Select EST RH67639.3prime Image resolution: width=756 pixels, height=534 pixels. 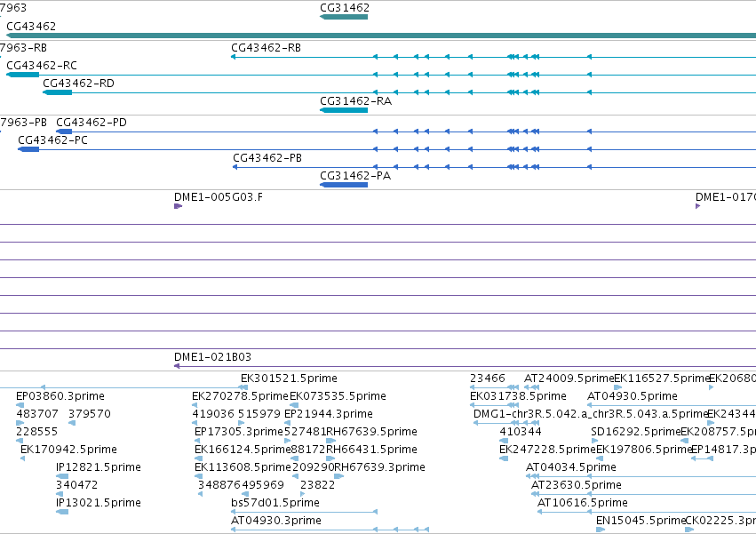pos(380,467)
